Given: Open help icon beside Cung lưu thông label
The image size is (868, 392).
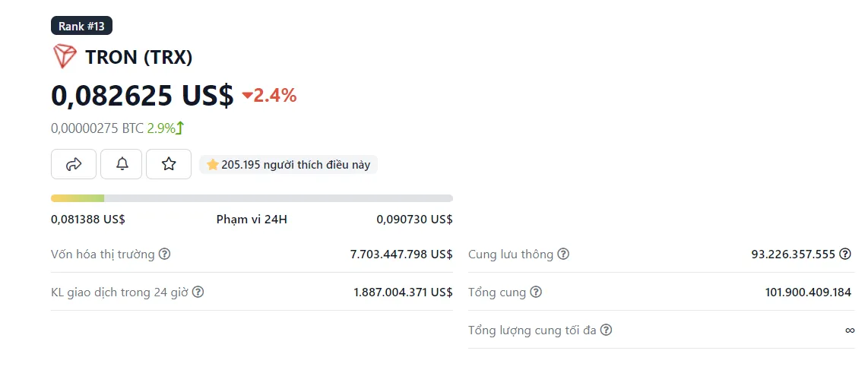Looking at the screenshot, I should [x=563, y=254].
